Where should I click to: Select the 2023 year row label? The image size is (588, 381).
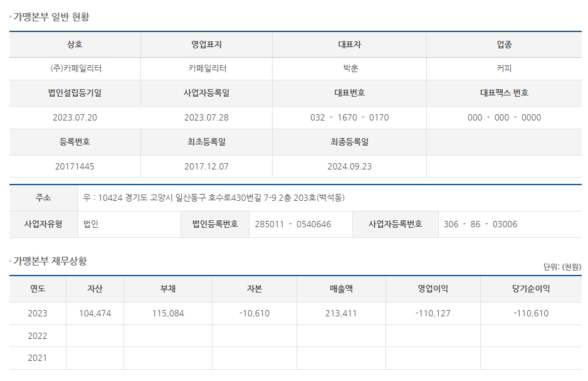[38, 313]
